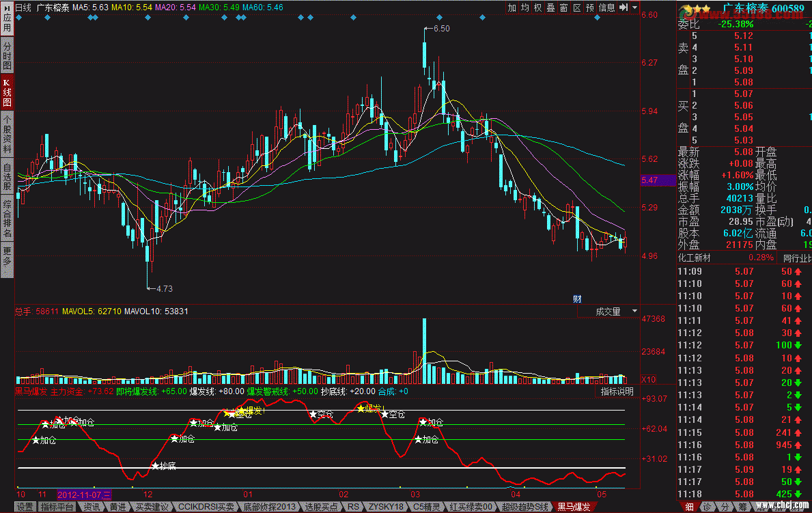Click the 日线 period label
The image size is (812, 513).
23,8
